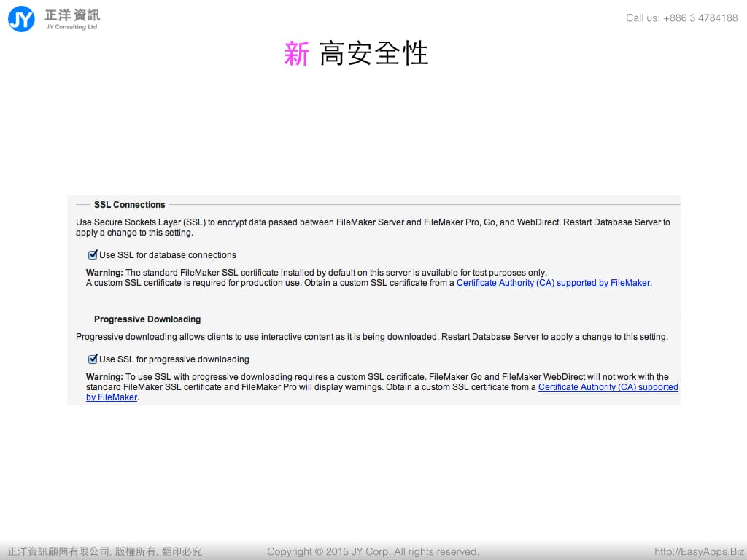This screenshot has height=560, width=747.
Task: Click the 正洋資訊 company name text
Action: [x=72, y=14]
